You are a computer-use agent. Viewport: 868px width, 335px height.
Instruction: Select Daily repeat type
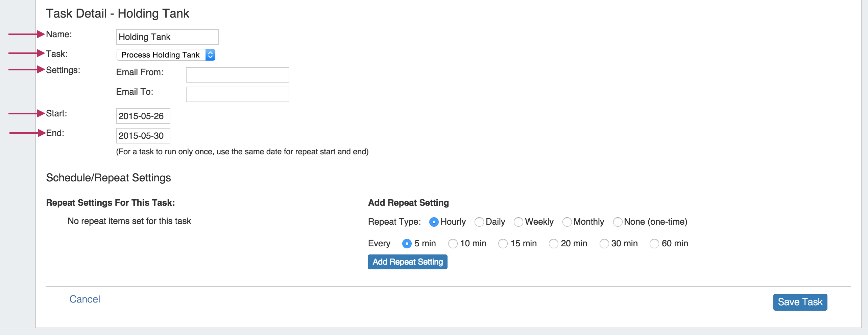pyautogui.click(x=479, y=222)
